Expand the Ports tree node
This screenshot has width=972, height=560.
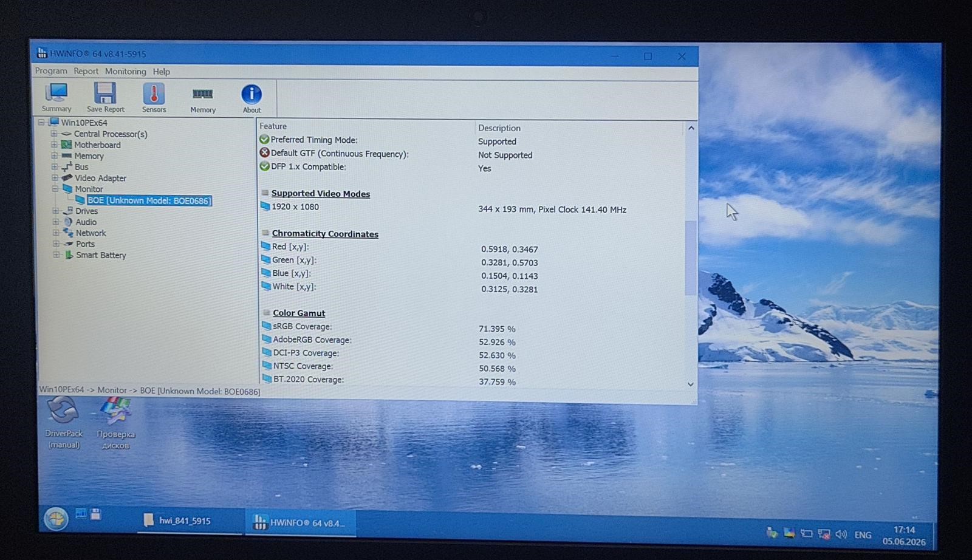pyautogui.click(x=56, y=244)
